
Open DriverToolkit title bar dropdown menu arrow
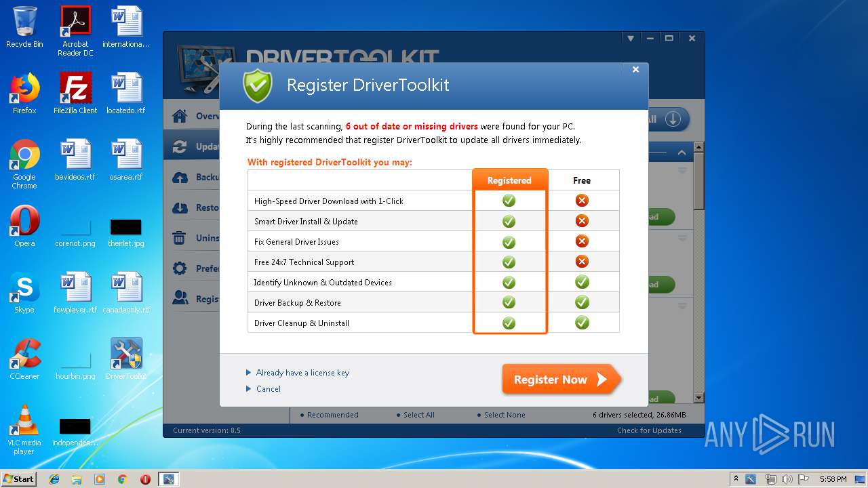pos(631,39)
